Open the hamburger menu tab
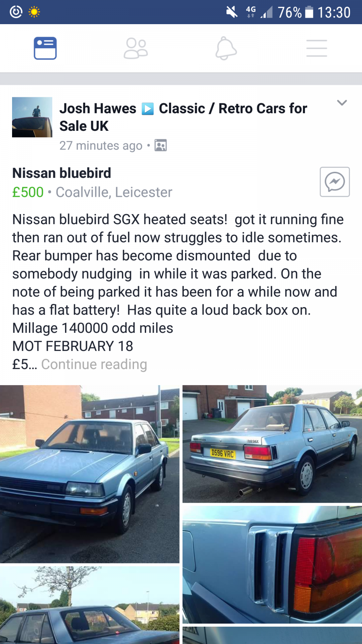This screenshot has width=362, height=644. (x=317, y=48)
